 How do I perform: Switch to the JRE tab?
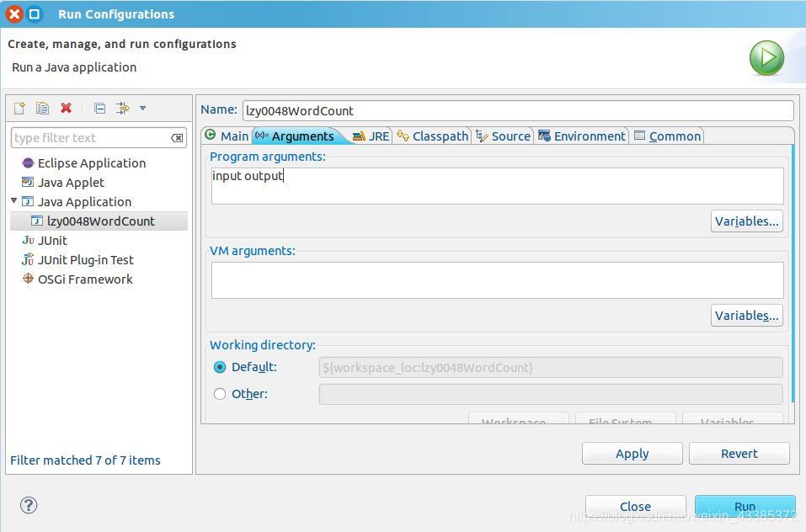coord(371,136)
